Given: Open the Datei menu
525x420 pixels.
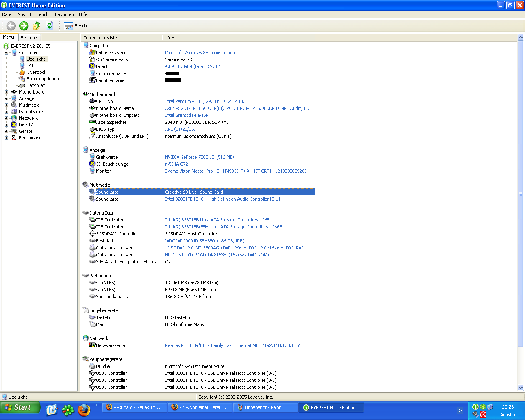Looking at the screenshot, I should [x=7, y=14].
